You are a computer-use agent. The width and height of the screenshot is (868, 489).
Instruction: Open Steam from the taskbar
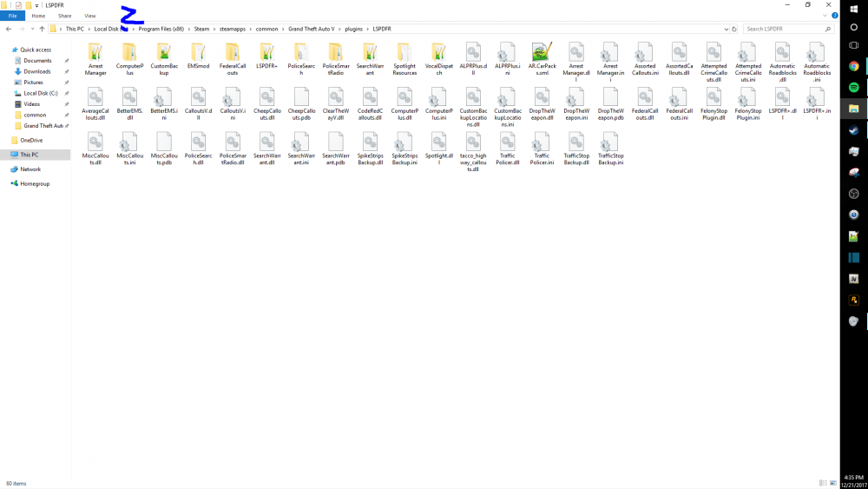click(x=853, y=129)
